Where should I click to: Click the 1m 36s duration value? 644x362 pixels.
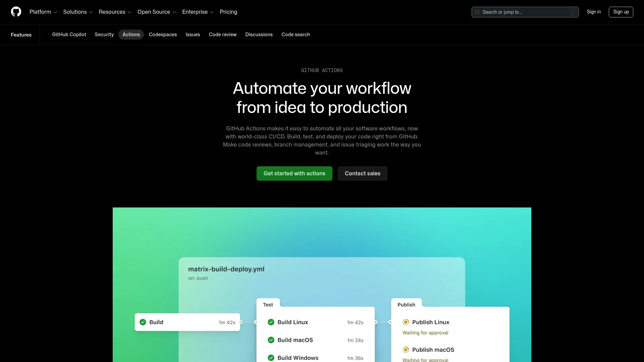355,358
